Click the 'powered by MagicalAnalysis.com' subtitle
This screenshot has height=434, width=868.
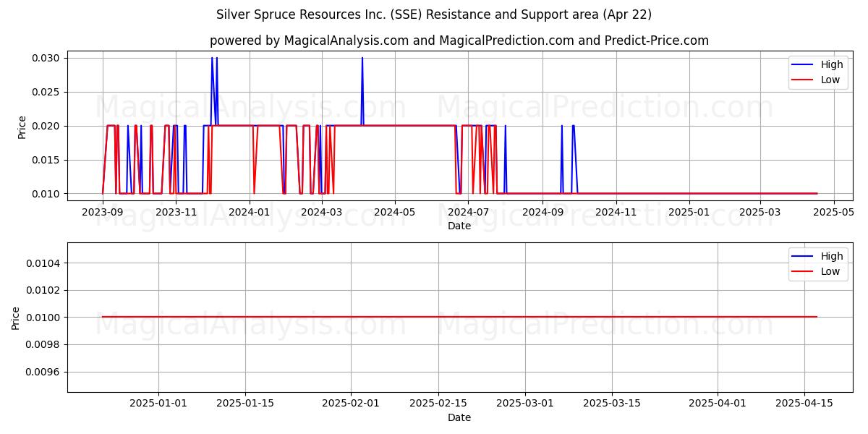[x=459, y=41]
